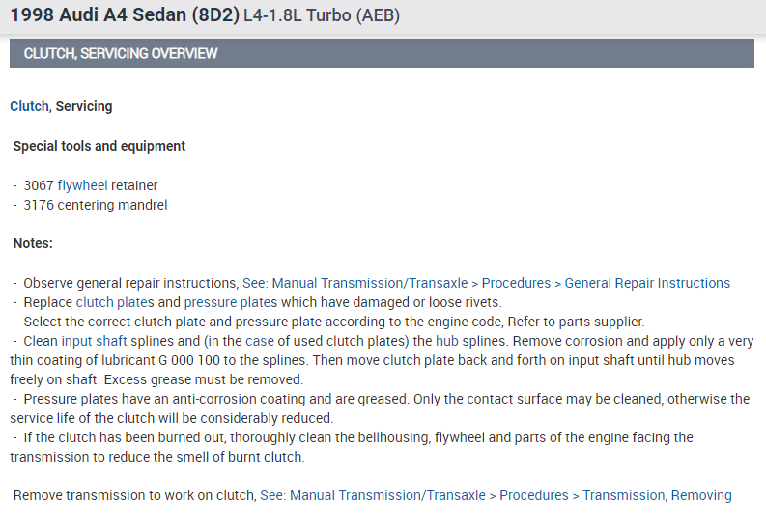The width and height of the screenshot is (766, 532).
Task: Click the '3176 centering mandrel' list item
Action: [x=96, y=205]
